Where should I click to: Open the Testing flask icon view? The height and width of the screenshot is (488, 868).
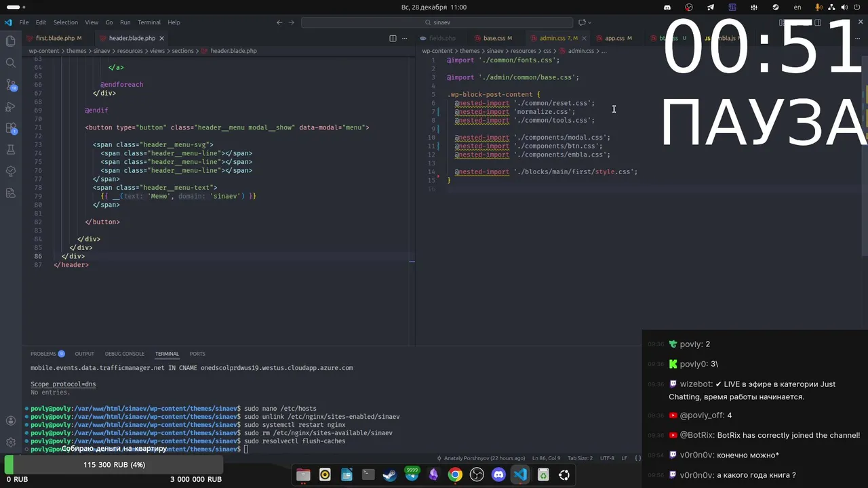(x=10, y=150)
